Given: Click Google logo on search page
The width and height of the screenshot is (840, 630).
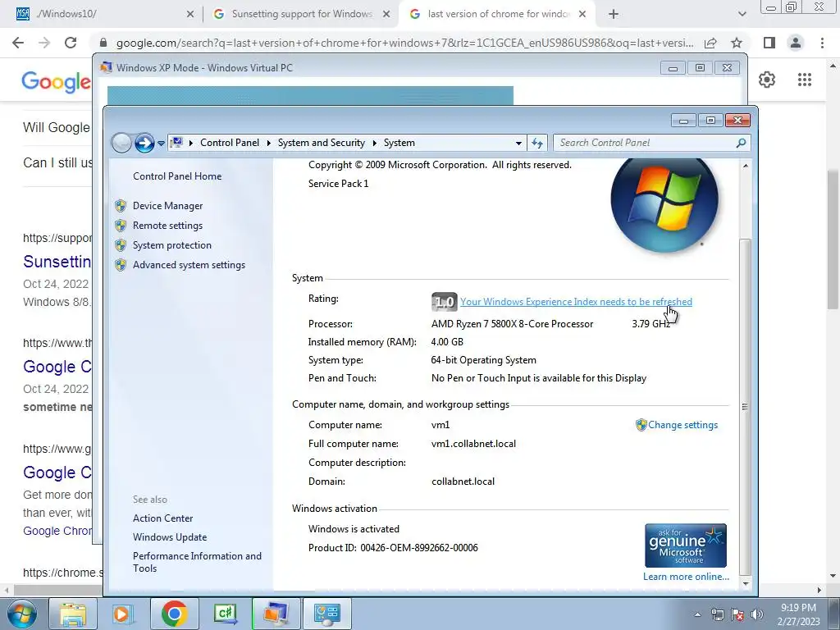Looking at the screenshot, I should (57, 82).
